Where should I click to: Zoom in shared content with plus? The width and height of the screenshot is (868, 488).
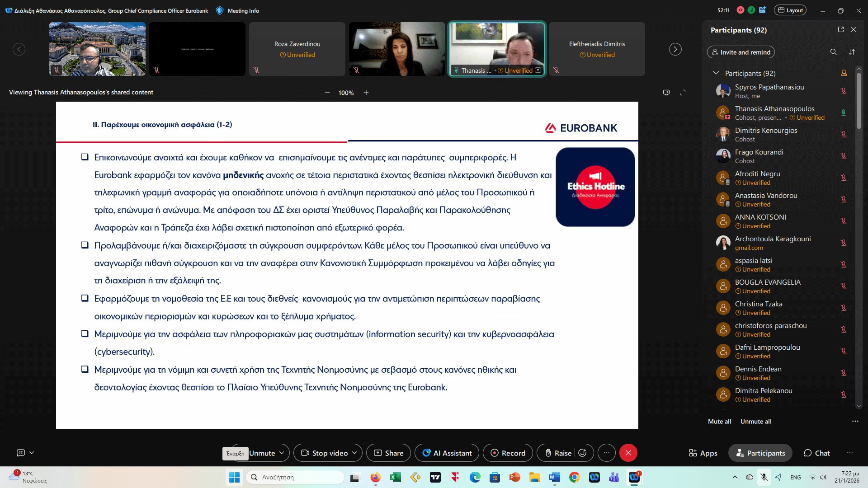[366, 93]
